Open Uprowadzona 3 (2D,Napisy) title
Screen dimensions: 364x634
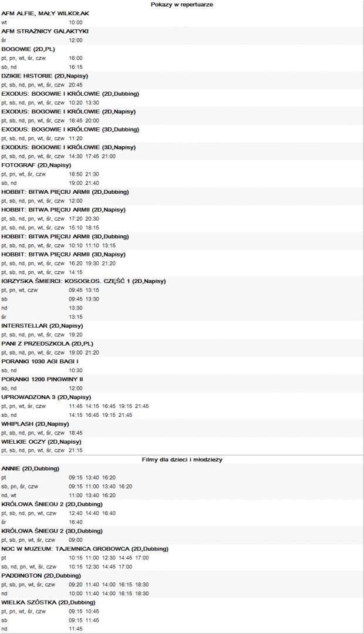(x=46, y=397)
